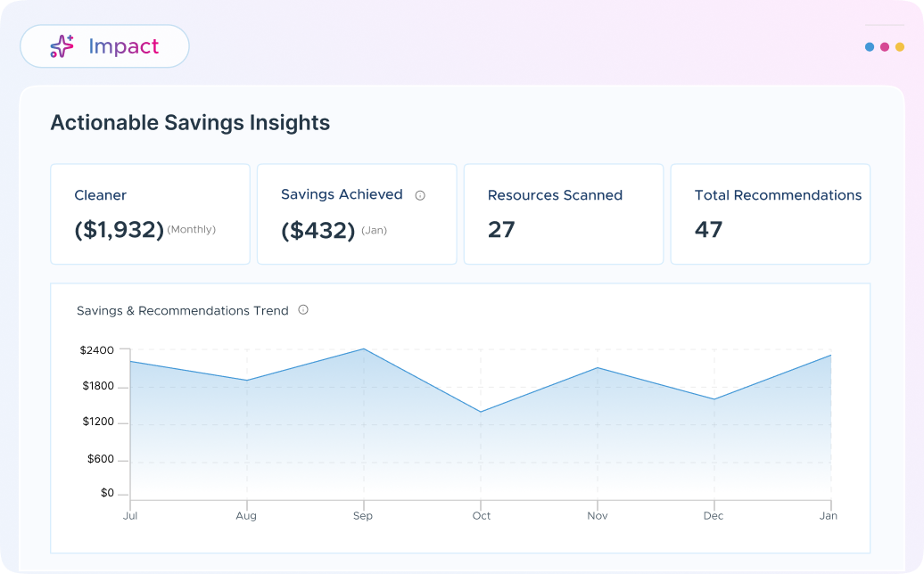The width and height of the screenshot is (924, 574).
Task: Click the yellow dot in top-right corner
Action: pos(900,47)
